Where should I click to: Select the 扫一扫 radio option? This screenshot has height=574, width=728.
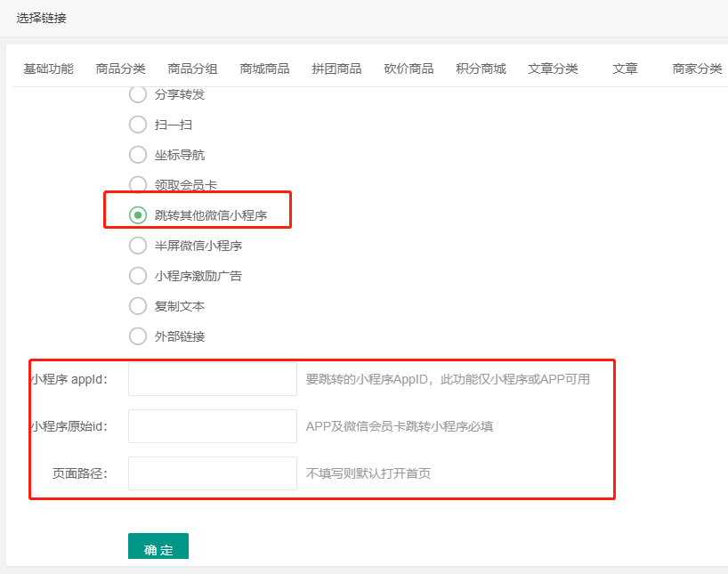pyautogui.click(x=138, y=125)
